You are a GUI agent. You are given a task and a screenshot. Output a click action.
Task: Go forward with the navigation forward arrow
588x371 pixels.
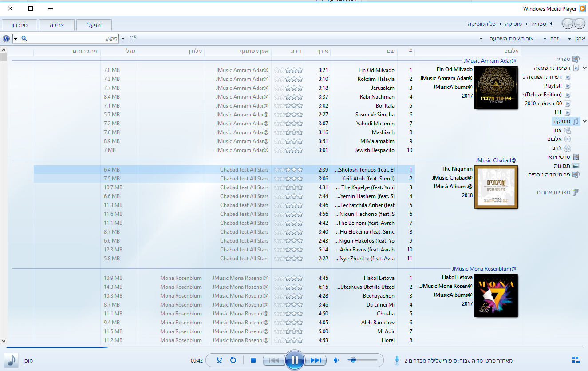(567, 24)
